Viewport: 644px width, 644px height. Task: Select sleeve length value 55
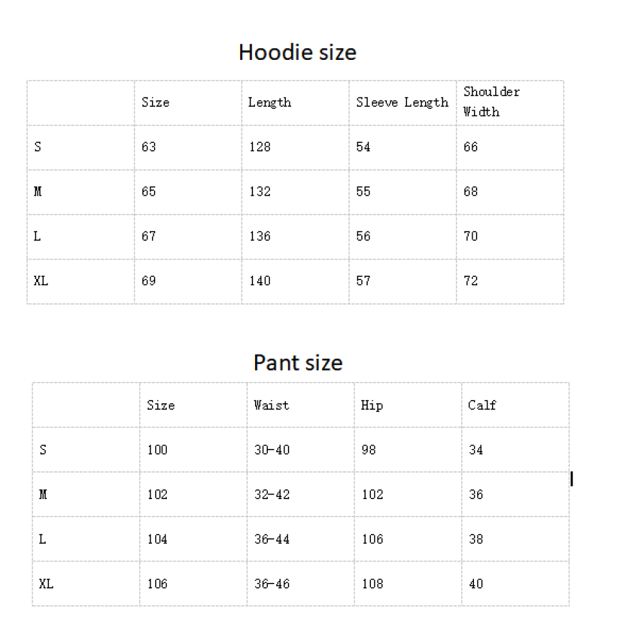pos(402,192)
